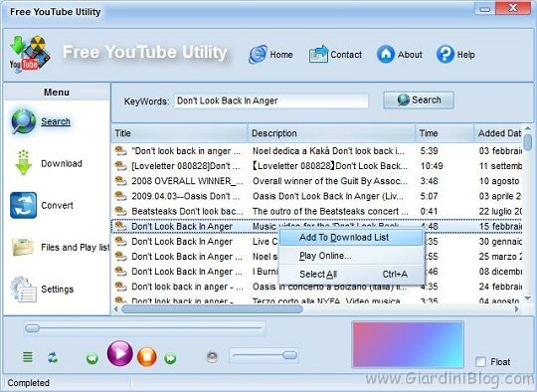Viewport: 537px width, 392px height.
Task: Click the video icon of 'Beatsteaks' row
Action: pyautogui.click(x=120, y=211)
